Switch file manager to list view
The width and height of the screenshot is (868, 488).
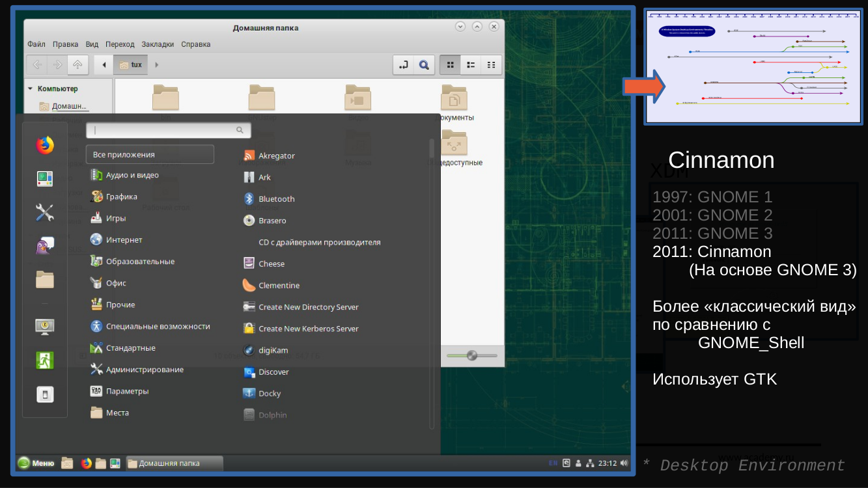pos(470,64)
